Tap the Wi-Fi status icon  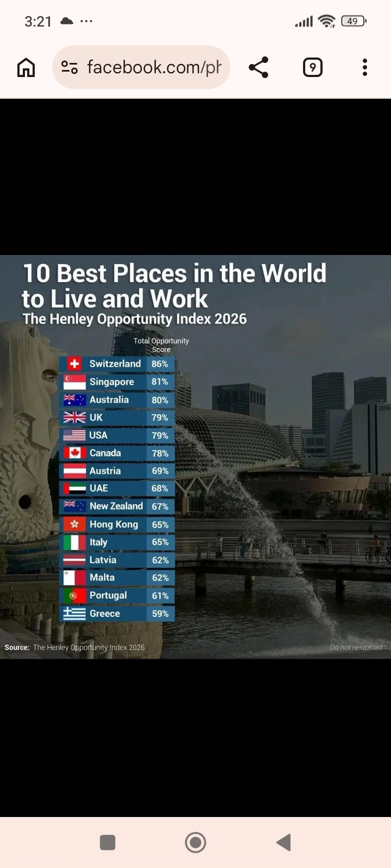pos(327,21)
